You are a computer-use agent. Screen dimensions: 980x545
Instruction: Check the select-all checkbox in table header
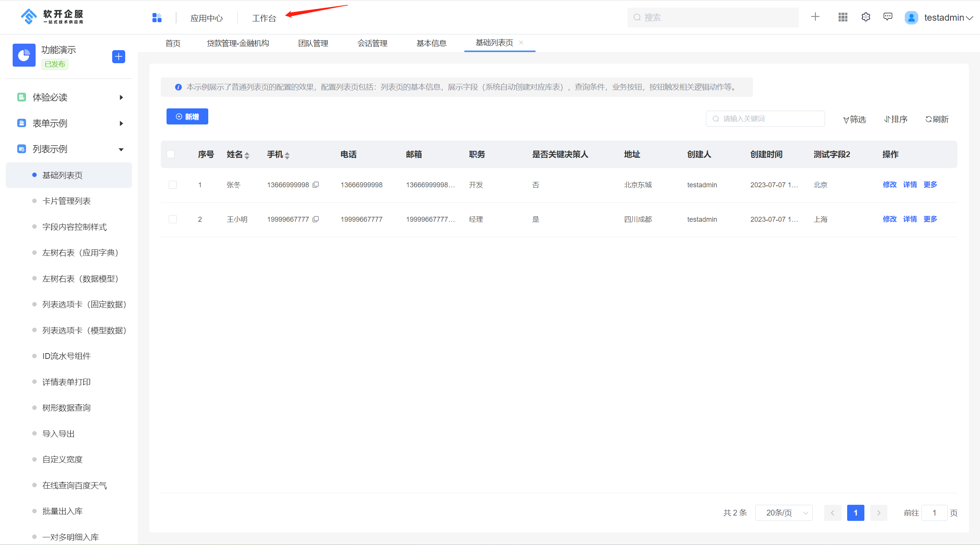coord(171,154)
